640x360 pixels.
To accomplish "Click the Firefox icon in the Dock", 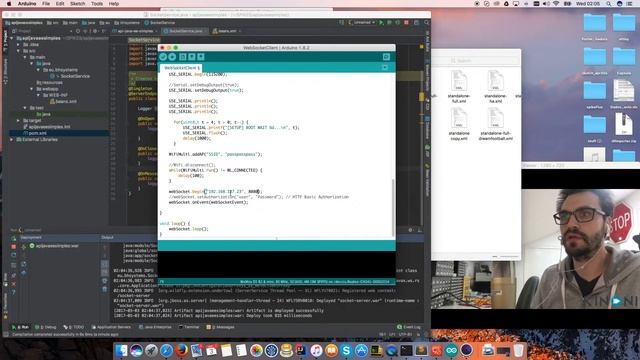I will [182, 350].
